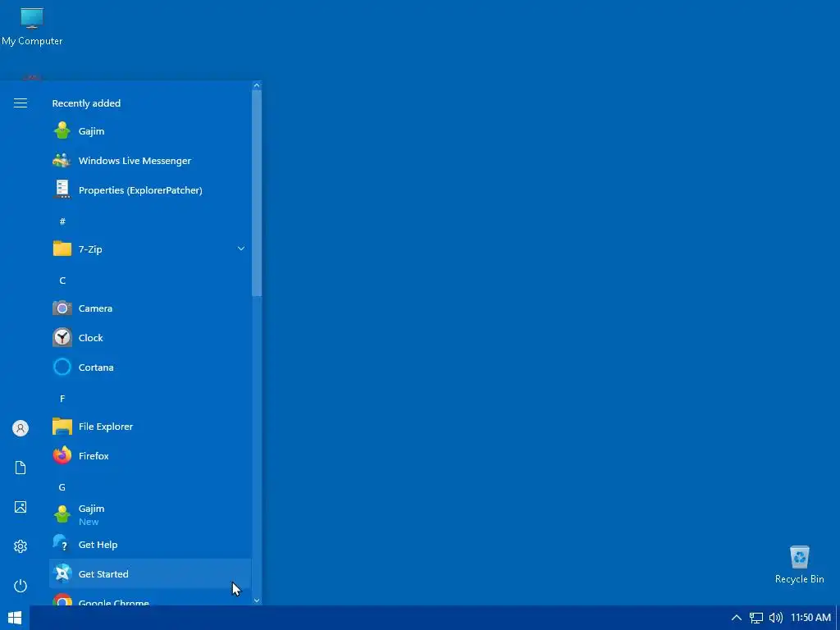Open File Explorer from the app list
This screenshot has width=840, height=630.
point(150,427)
